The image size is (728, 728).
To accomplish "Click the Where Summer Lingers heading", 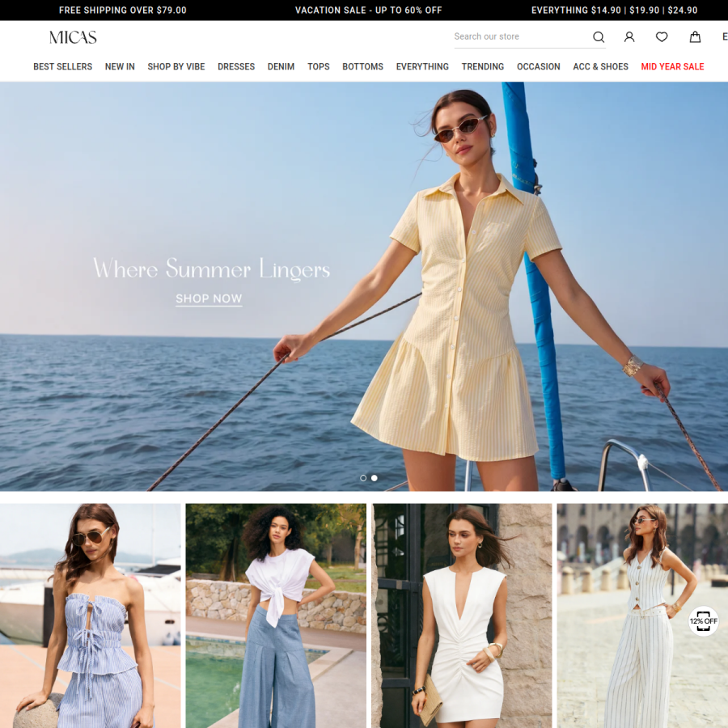I will [212, 269].
